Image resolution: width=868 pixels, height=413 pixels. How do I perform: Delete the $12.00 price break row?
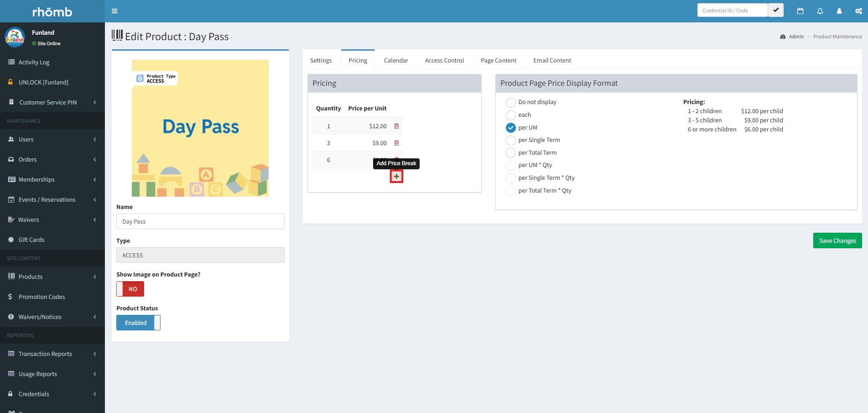pyautogui.click(x=396, y=126)
